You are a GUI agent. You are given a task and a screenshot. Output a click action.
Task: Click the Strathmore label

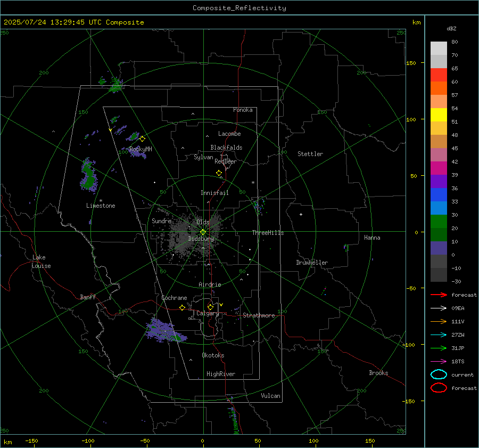[x=259, y=315]
